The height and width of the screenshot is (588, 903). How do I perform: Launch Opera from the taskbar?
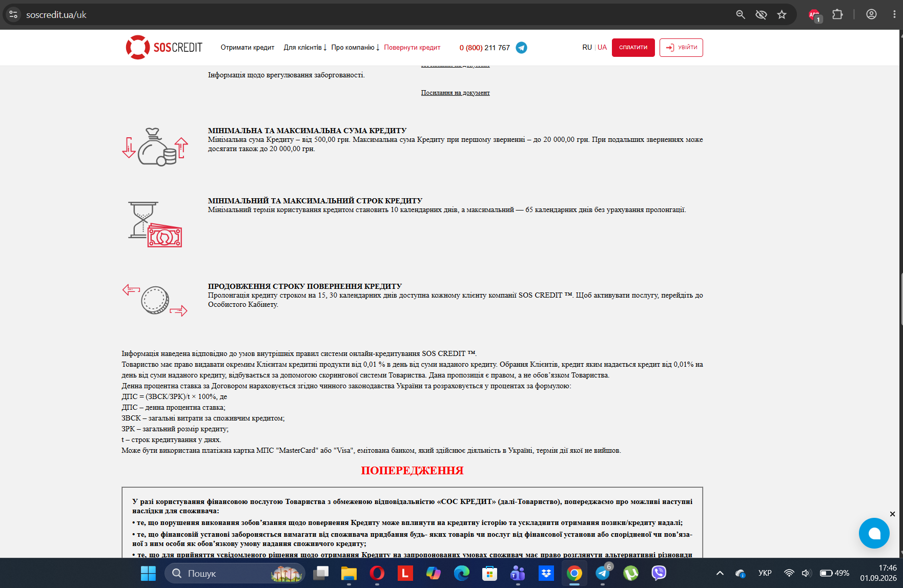tap(377, 573)
